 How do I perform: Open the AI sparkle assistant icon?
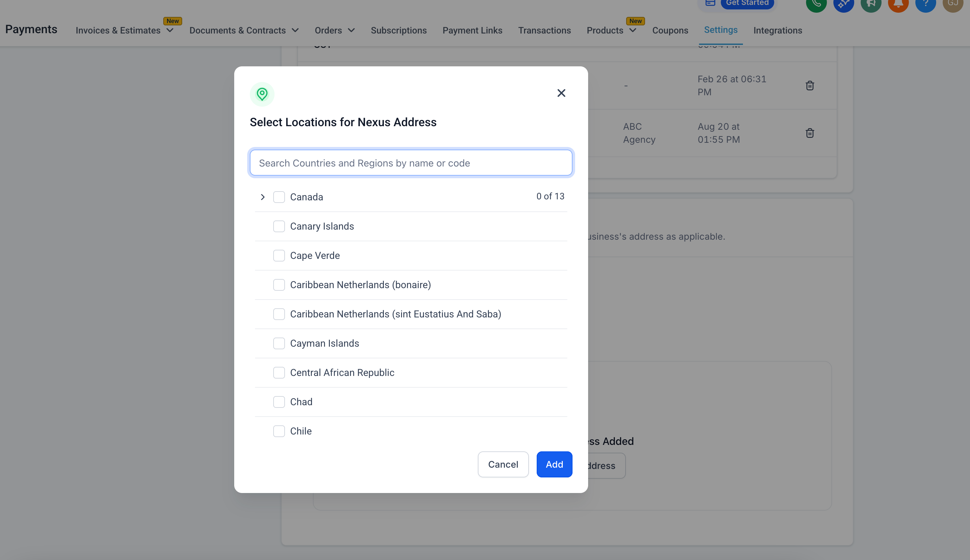point(843,4)
